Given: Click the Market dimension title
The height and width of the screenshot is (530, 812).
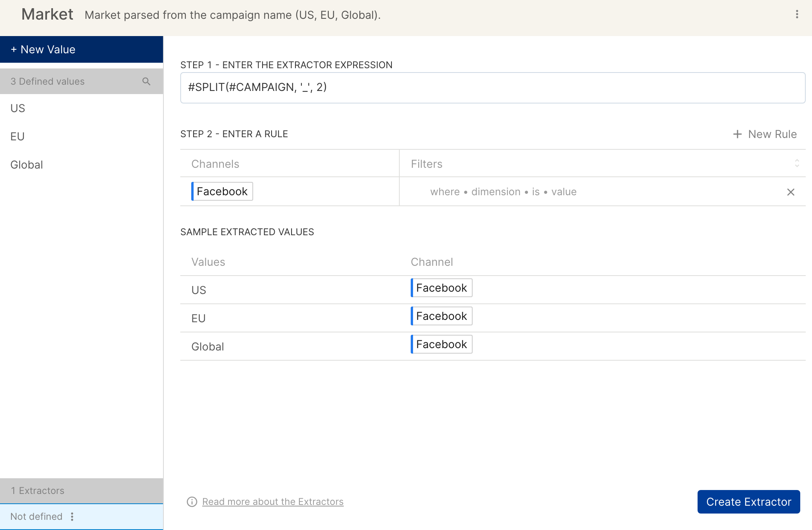Looking at the screenshot, I should point(47,15).
